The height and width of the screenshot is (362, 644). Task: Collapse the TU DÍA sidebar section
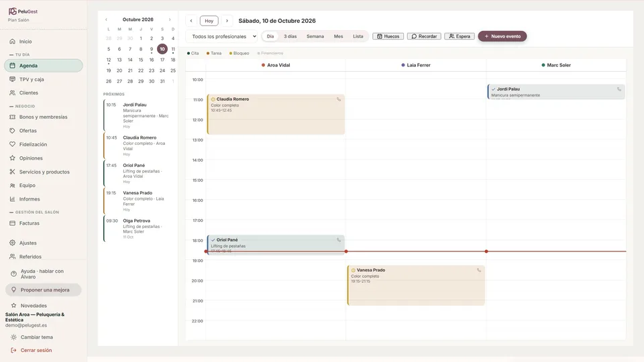[x=19, y=54]
